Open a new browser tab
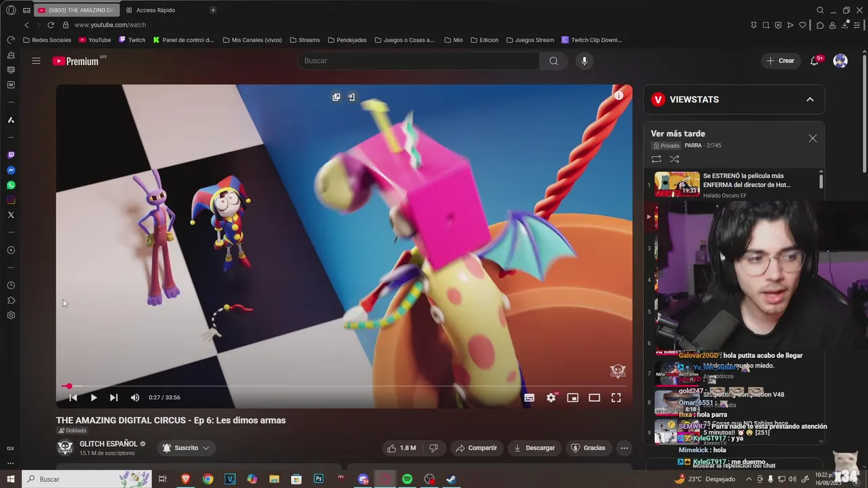Viewport: 868px width, 488px height. 213,10
